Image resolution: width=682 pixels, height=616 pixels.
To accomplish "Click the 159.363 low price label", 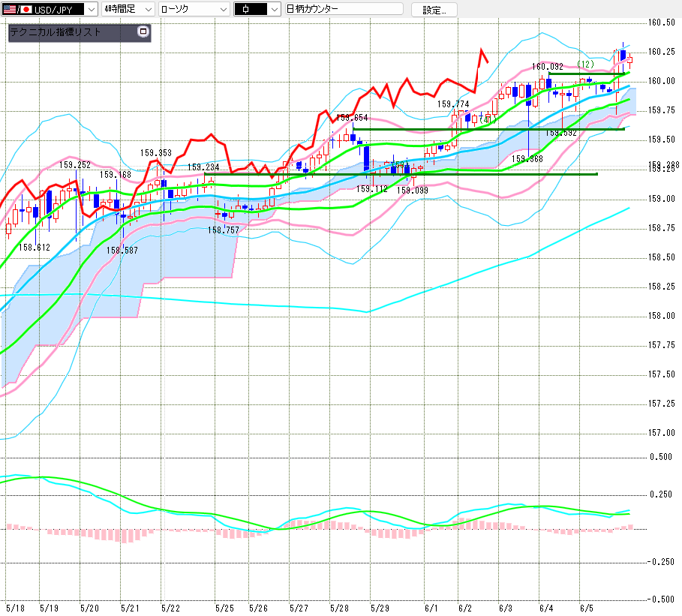I will coord(527,159).
